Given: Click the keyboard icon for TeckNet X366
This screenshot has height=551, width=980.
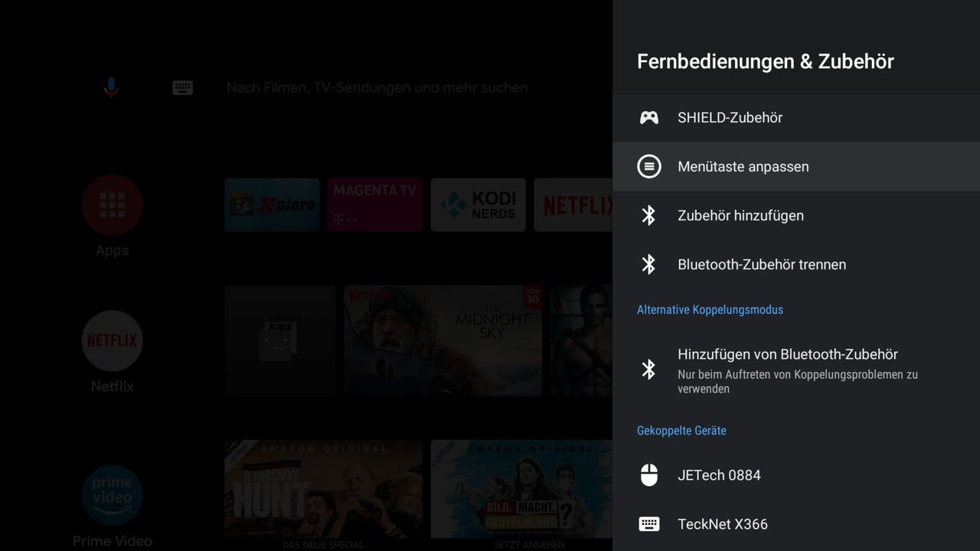Looking at the screenshot, I should [648, 524].
